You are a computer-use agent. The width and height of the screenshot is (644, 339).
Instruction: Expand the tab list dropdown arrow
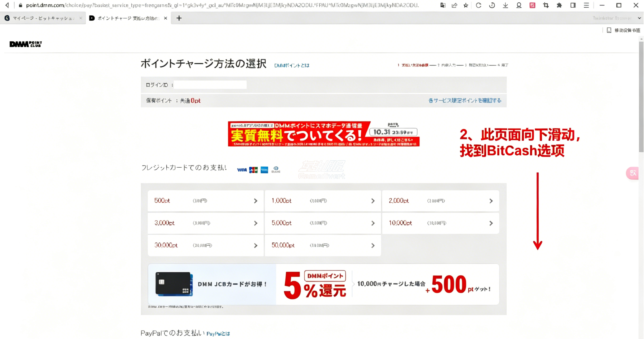(x=640, y=18)
